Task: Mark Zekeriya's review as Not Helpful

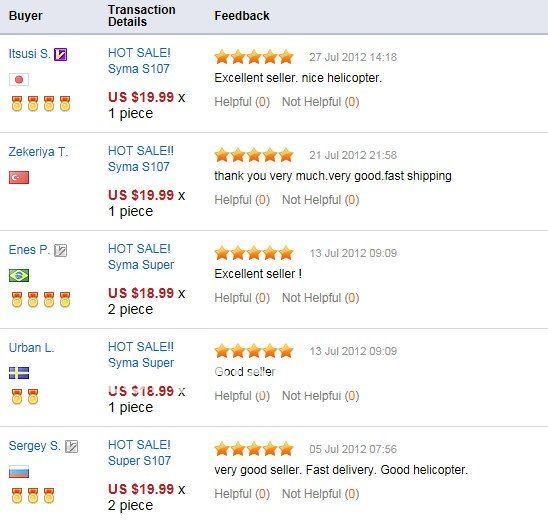Action: pos(320,200)
